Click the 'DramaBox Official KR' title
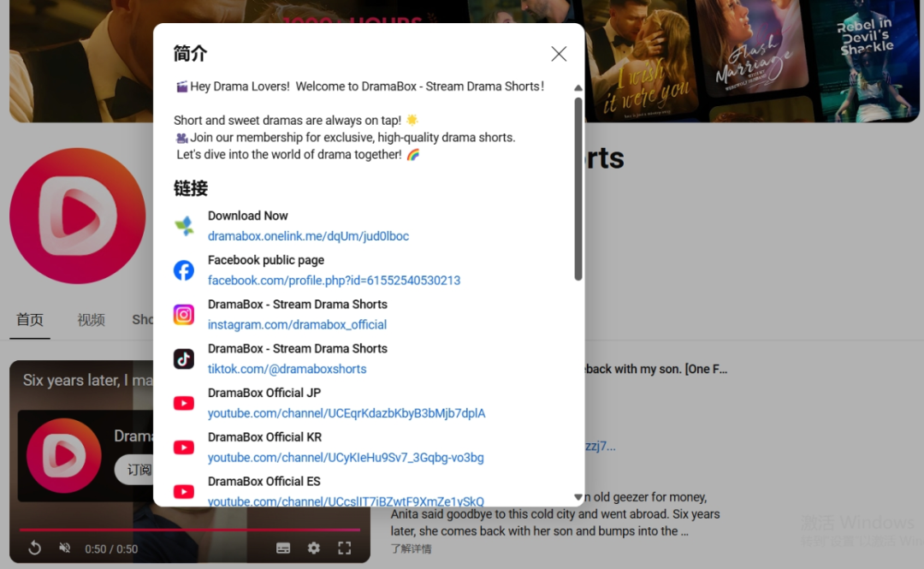 tap(264, 437)
